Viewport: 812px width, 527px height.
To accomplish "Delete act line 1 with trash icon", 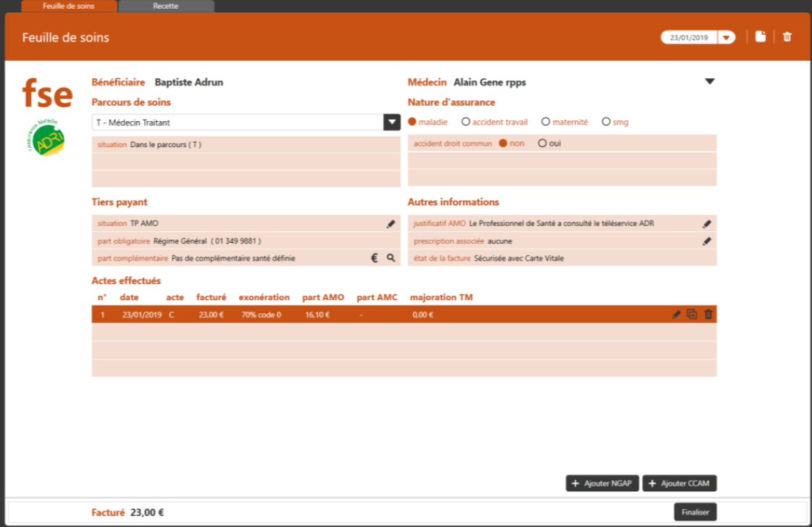I will (x=708, y=315).
